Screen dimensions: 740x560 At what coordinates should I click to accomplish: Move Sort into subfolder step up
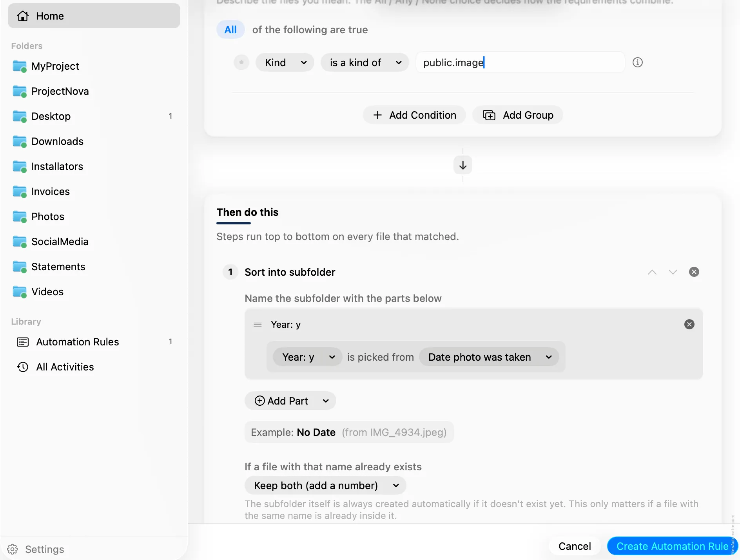pos(652,272)
